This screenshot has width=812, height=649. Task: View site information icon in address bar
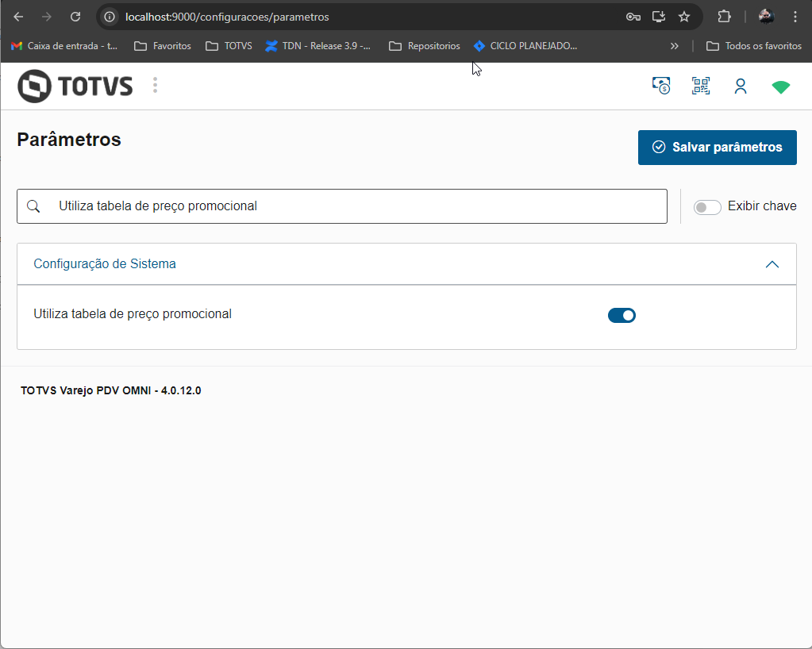click(110, 17)
